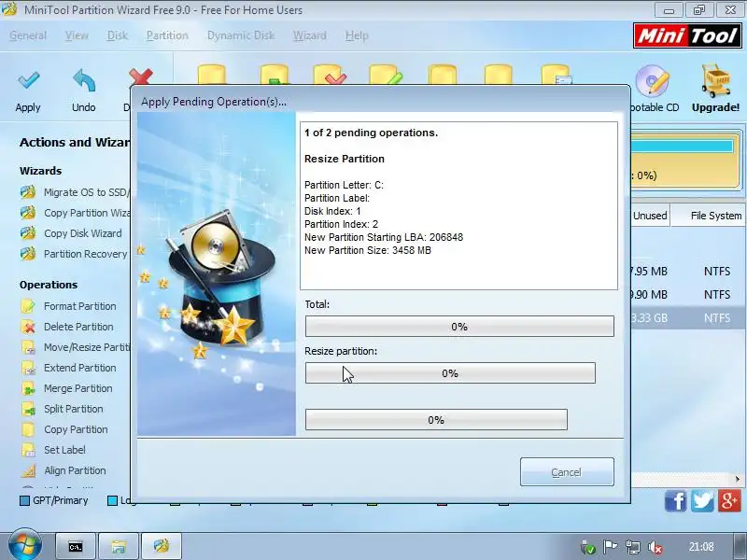747x560 pixels.
Task: Open Command Prompt from taskbar
Action: point(76,547)
